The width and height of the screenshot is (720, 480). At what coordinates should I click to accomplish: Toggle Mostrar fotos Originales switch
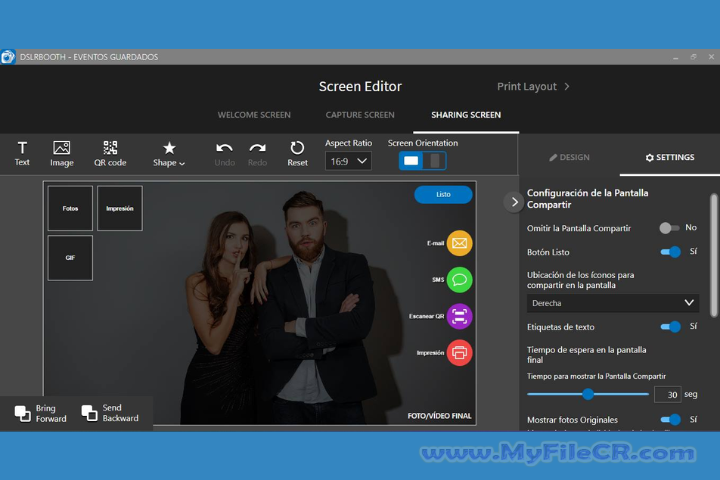click(670, 419)
